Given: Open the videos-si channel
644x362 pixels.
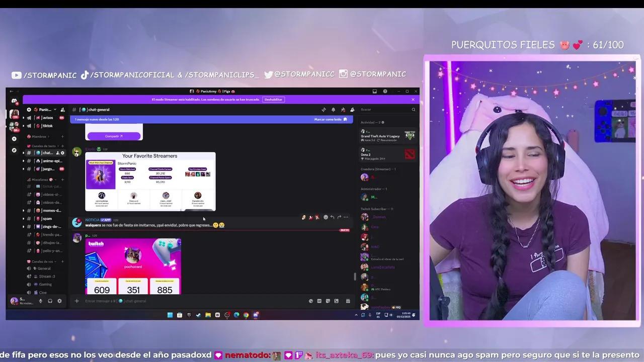Looking at the screenshot, I should [45, 195].
